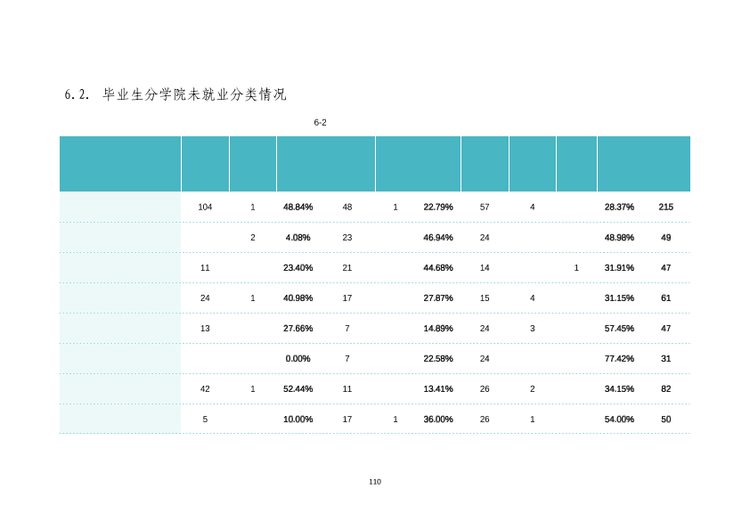
Task: Click the total value 82
Action: point(665,389)
